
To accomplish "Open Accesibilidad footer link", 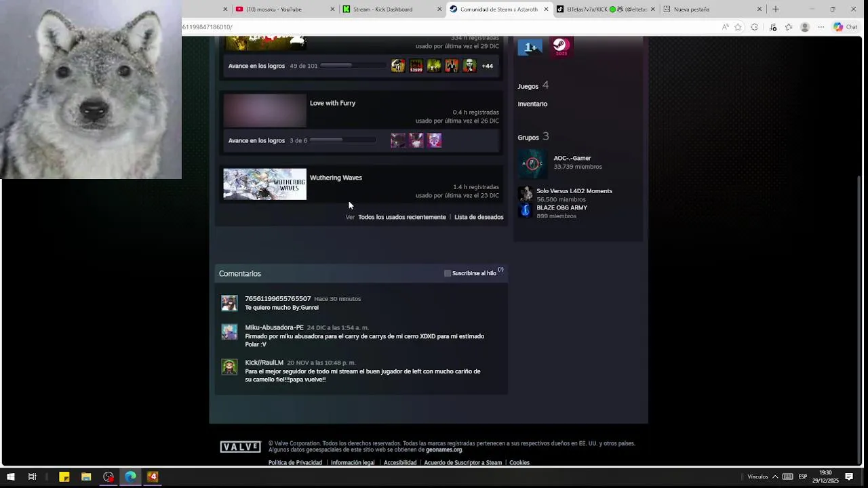I will tap(400, 463).
